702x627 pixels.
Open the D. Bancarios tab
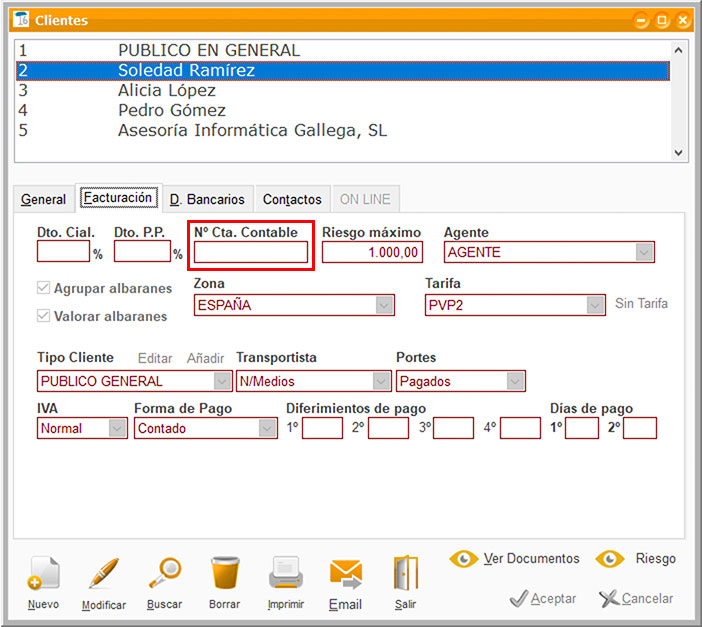point(207,199)
